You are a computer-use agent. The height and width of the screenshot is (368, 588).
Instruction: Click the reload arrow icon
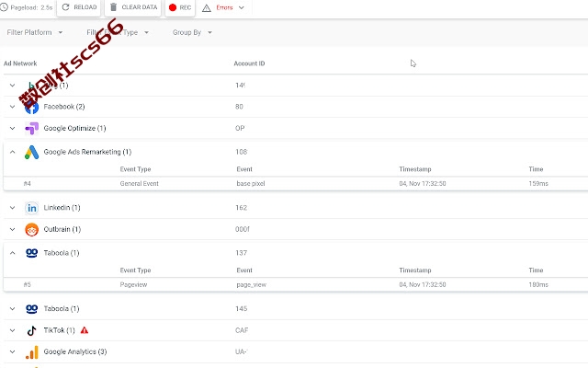(65, 7)
